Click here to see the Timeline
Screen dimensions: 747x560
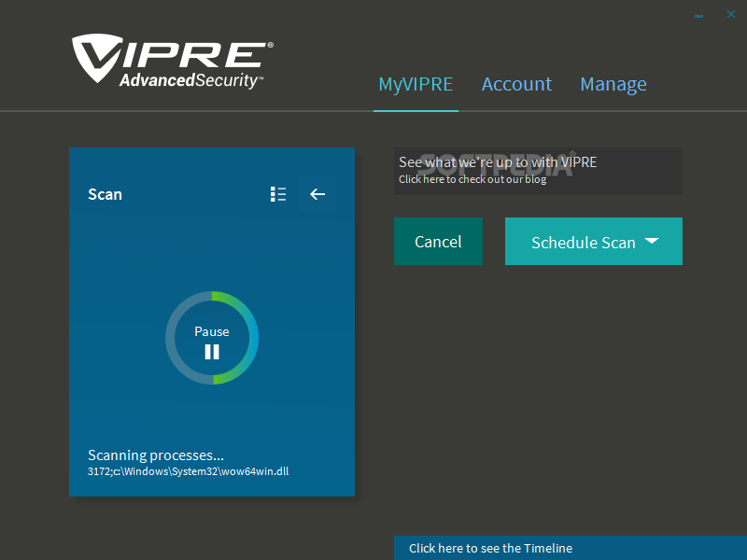pos(571,548)
